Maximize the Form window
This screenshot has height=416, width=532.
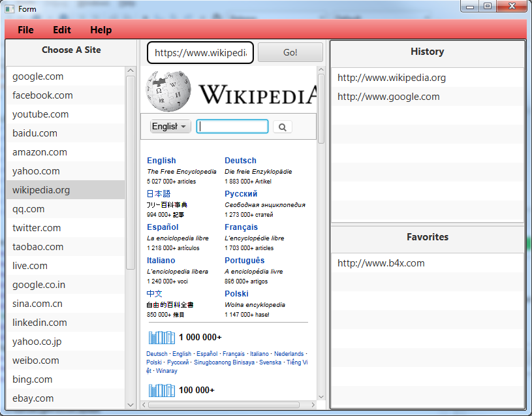[488, 6]
